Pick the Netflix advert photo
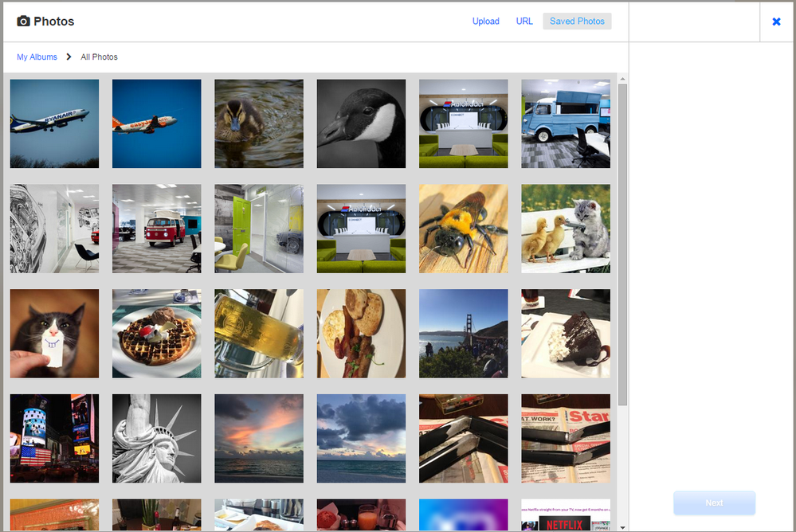This screenshot has height=532, width=796. [566, 515]
